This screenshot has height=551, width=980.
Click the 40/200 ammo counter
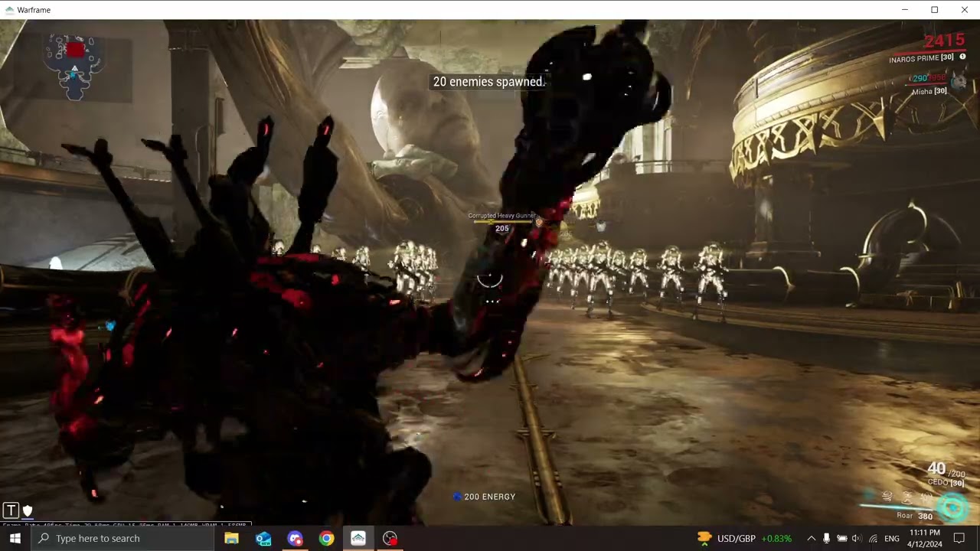[945, 470]
